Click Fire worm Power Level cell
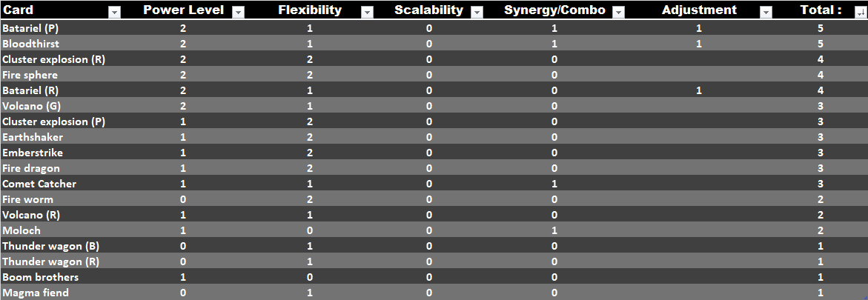868x300 pixels. (x=183, y=199)
